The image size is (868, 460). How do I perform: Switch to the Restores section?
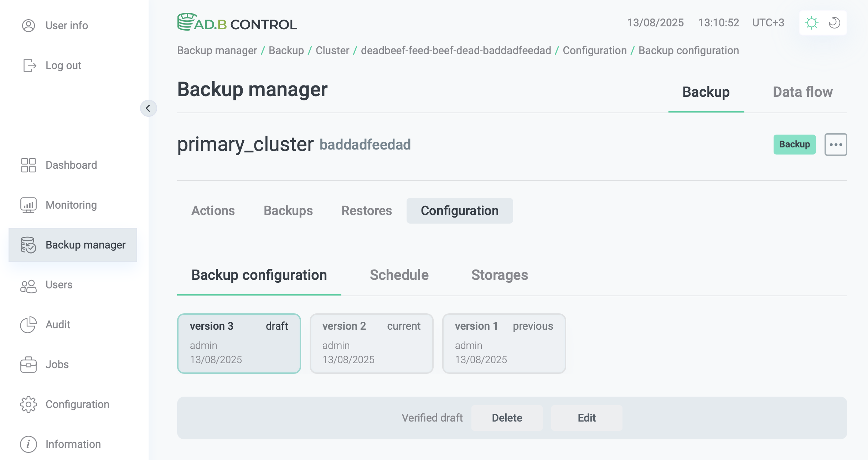click(x=366, y=210)
